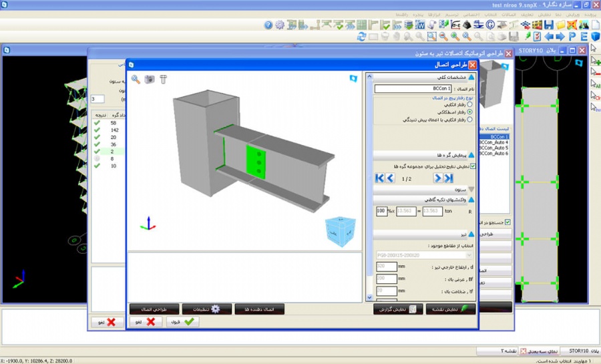The image size is (601, 364).
Task: Click the camera snapshot icon in the preview
Action: coord(150,79)
